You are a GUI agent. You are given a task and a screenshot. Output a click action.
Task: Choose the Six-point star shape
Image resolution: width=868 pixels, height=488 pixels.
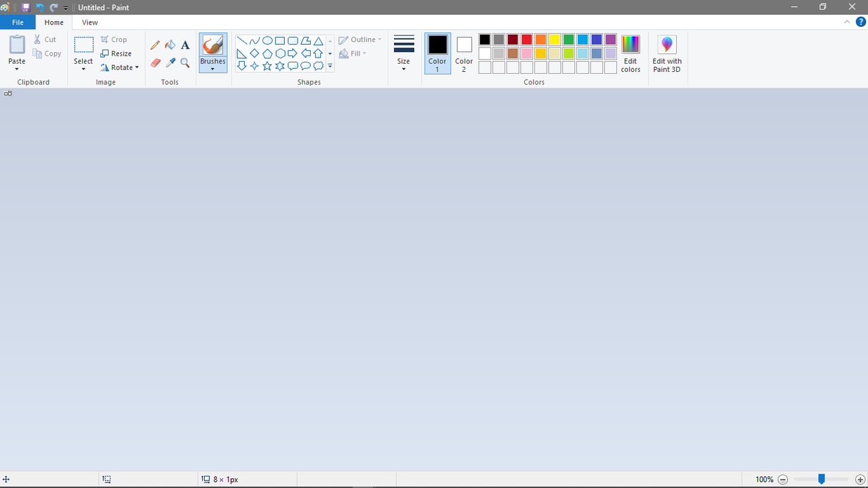click(x=280, y=66)
